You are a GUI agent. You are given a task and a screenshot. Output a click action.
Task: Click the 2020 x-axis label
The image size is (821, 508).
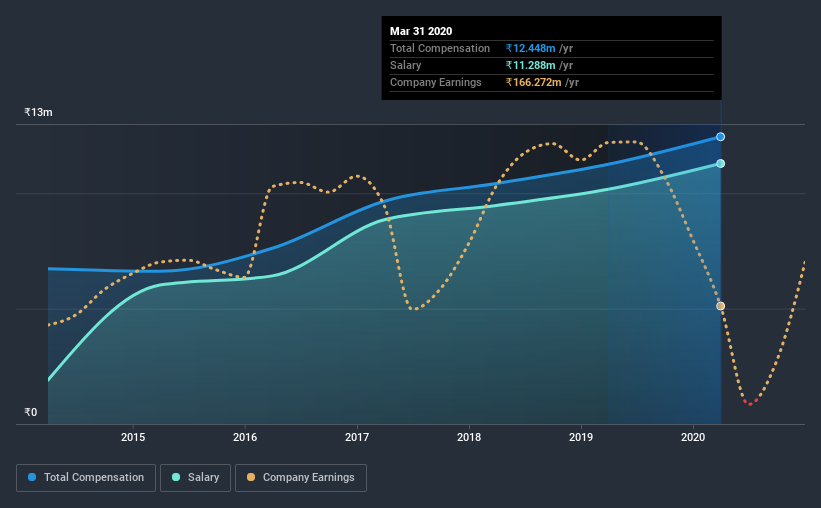(x=693, y=437)
